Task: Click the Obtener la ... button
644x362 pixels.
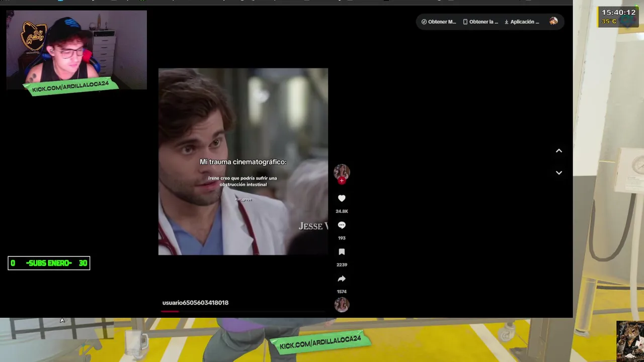Action: click(x=480, y=22)
